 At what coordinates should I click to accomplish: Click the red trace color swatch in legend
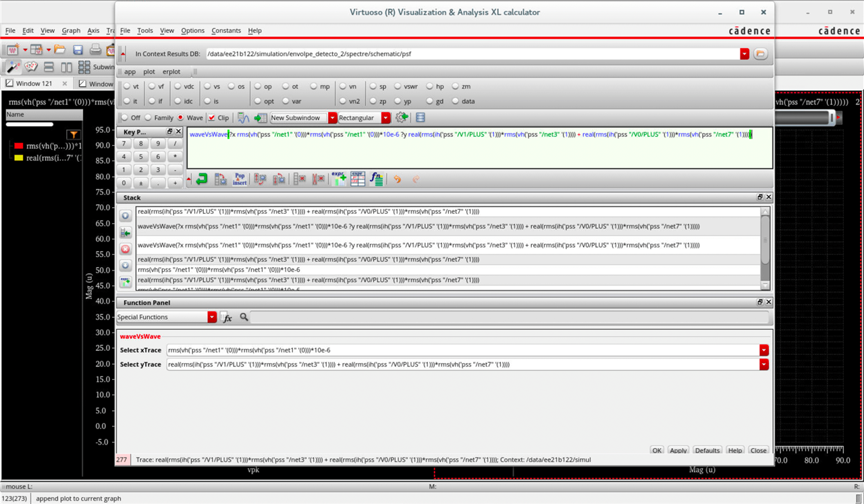pyautogui.click(x=19, y=146)
